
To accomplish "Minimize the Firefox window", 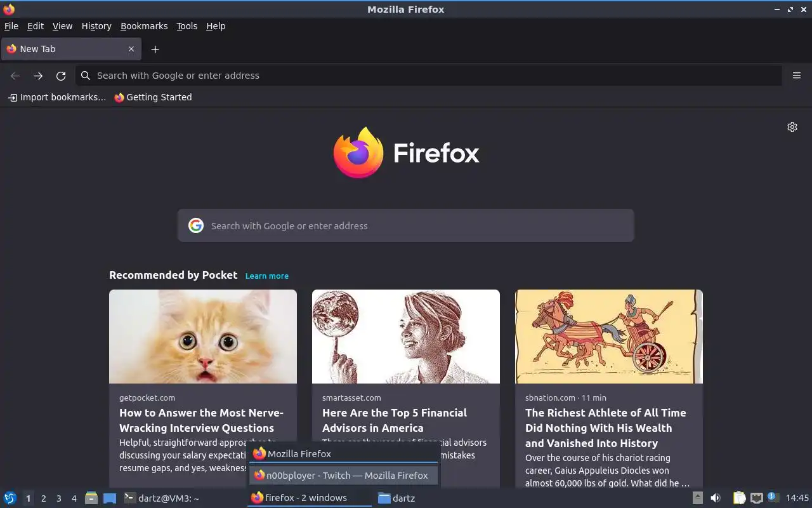I will click(778, 9).
